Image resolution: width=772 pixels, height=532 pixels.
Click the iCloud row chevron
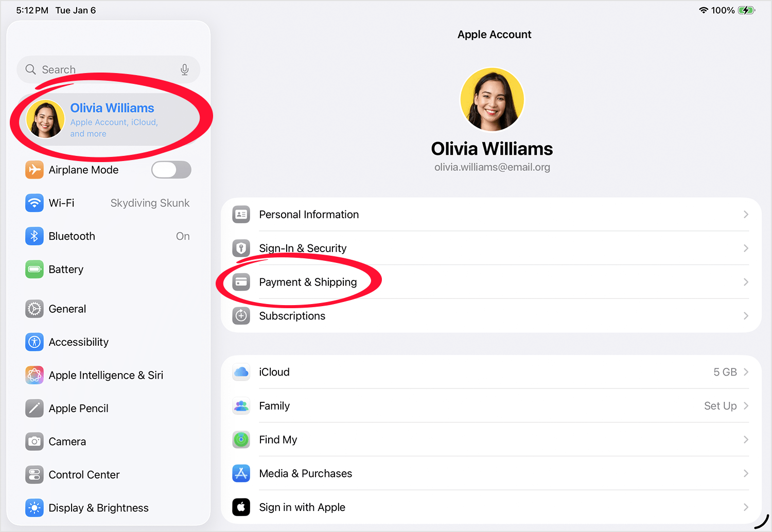tap(746, 372)
